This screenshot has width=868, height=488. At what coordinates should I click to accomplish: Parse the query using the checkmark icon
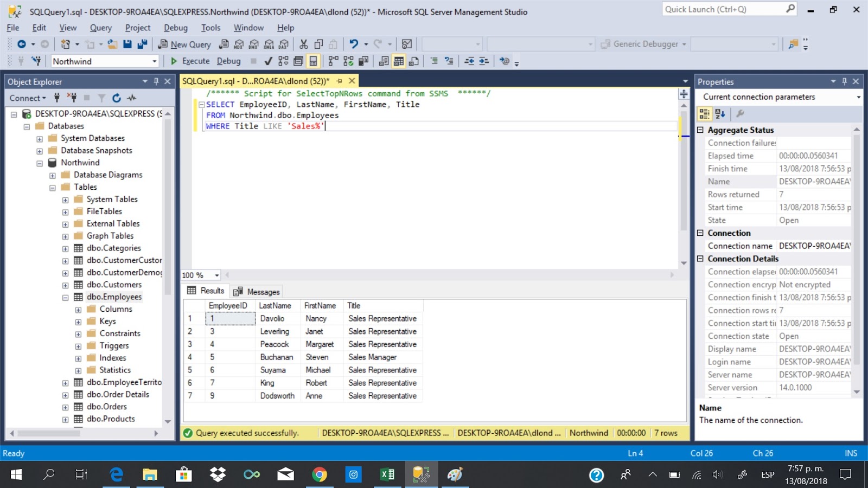tap(268, 61)
